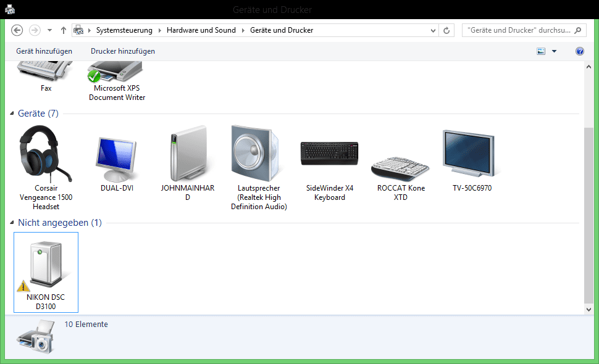Expand the arrow after Systemsteuerung breadcrumb
Image resolution: width=599 pixels, height=364 pixels.
pos(159,30)
